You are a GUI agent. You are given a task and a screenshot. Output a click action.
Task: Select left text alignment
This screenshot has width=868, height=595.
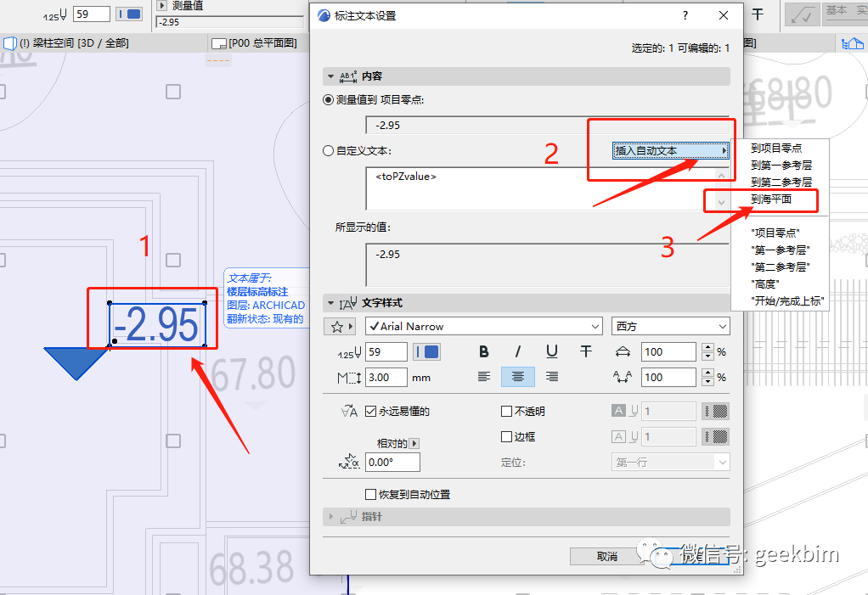484,377
